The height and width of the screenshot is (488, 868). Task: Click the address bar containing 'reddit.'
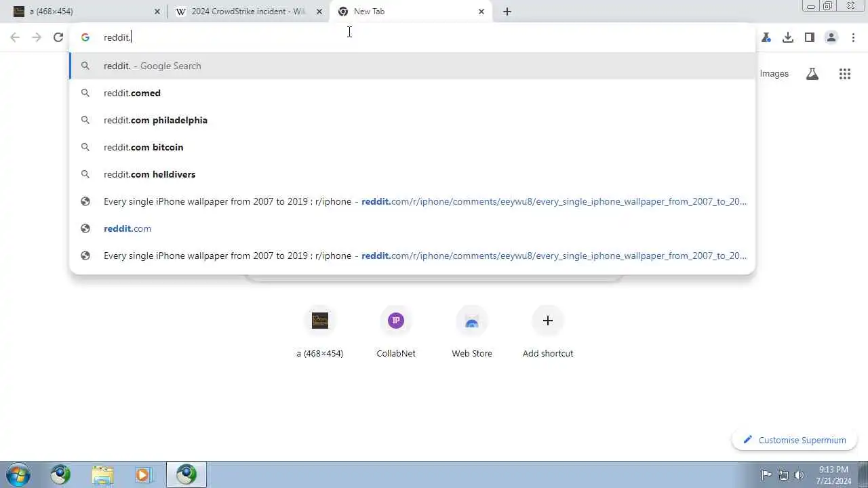[x=412, y=37]
